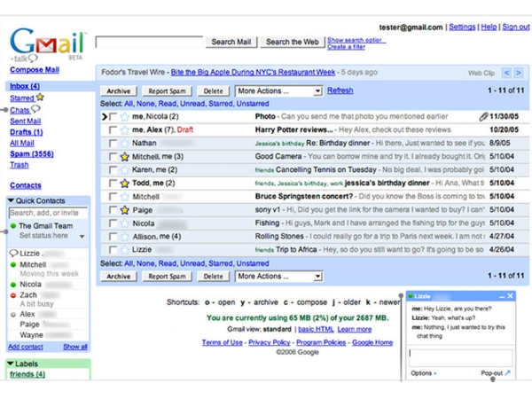
Task: Click the top Report Spam button
Action: (167, 91)
